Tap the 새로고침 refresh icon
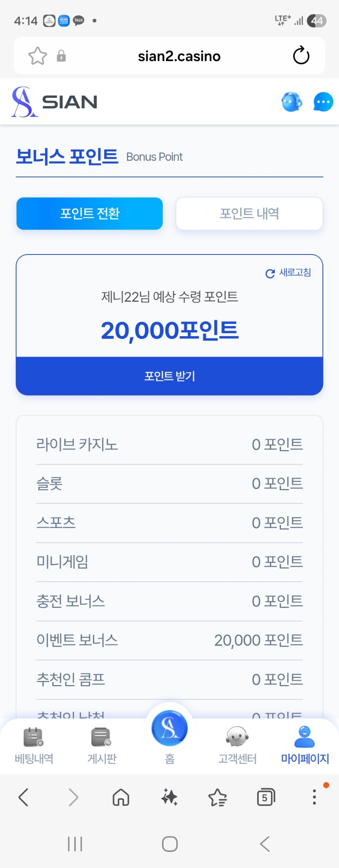This screenshot has width=339, height=868. (270, 274)
